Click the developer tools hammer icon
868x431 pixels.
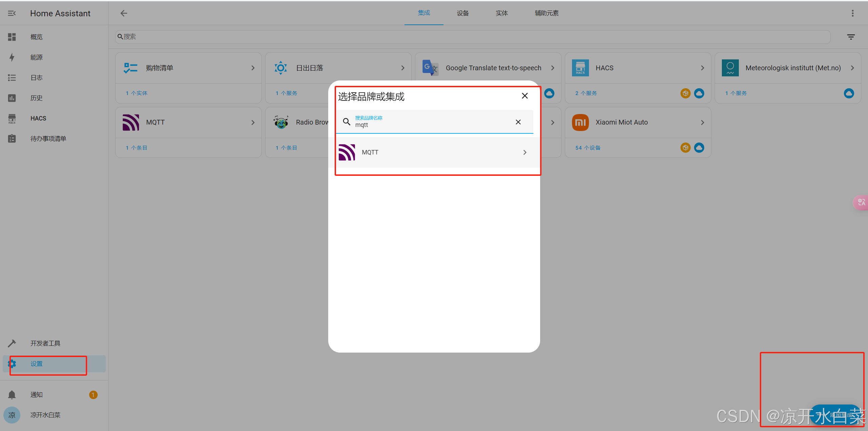point(12,343)
